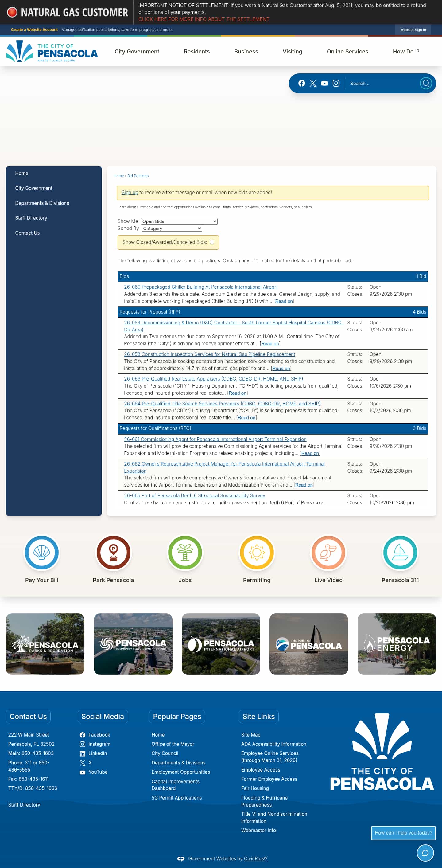Click the footer X icon
The image size is (442, 868).
coord(83,763)
